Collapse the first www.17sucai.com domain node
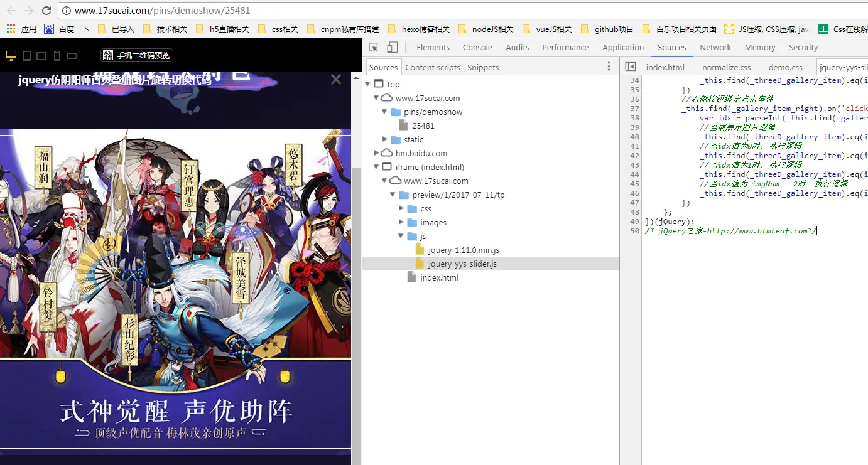The height and width of the screenshot is (465, 868). coord(376,98)
